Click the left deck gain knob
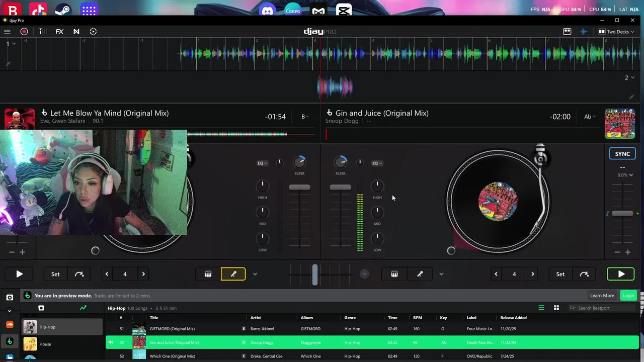The width and height of the screenshot is (644, 362). pos(280,162)
